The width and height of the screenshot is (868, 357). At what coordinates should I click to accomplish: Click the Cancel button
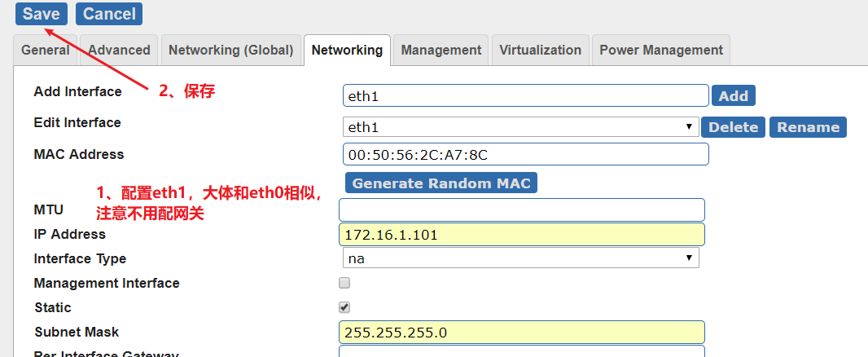point(109,14)
